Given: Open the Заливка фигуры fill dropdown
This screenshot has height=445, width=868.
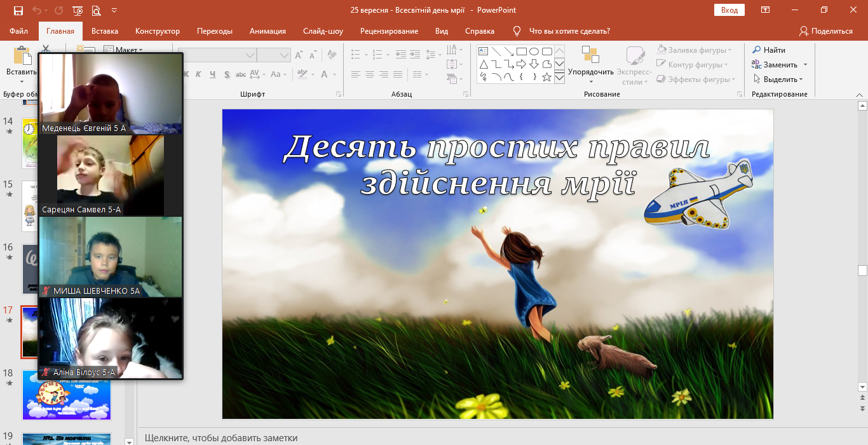Looking at the screenshot, I should pos(694,50).
